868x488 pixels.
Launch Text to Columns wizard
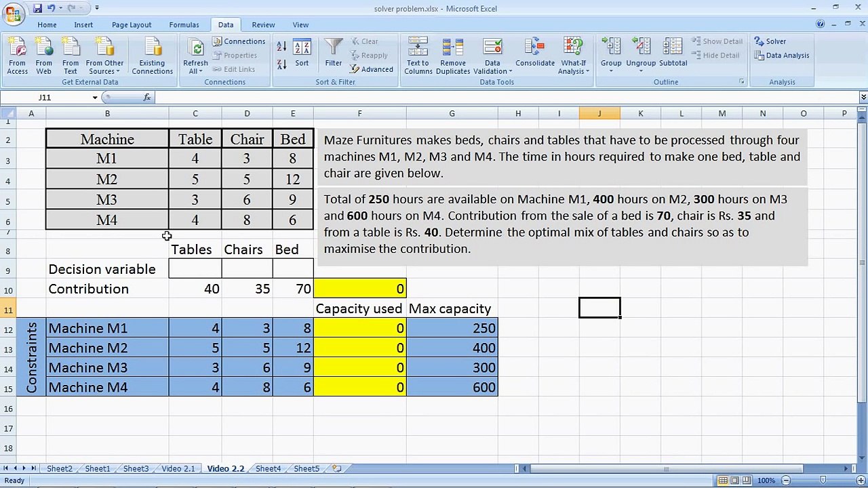(418, 57)
